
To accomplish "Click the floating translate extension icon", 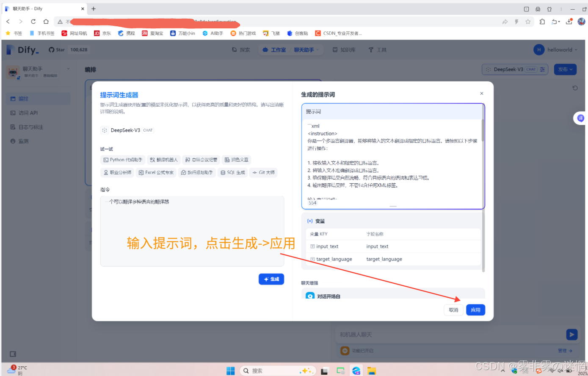I will (581, 118).
